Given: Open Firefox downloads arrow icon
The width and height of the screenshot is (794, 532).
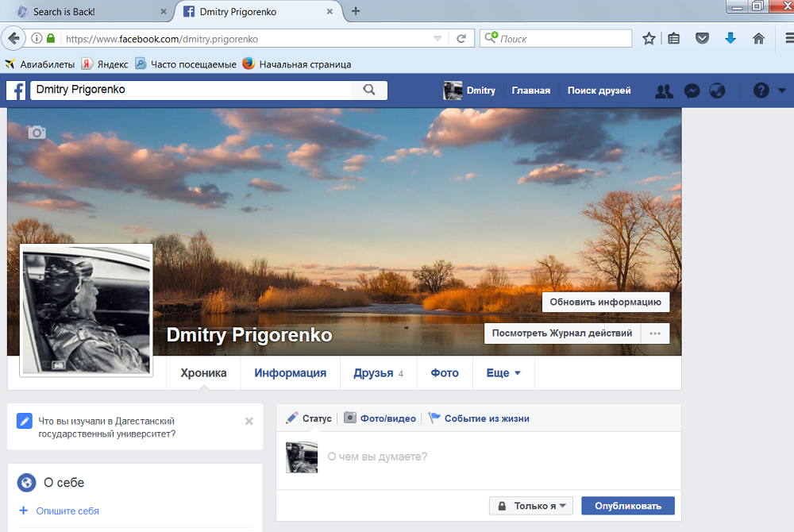Looking at the screenshot, I should [x=730, y=38].
